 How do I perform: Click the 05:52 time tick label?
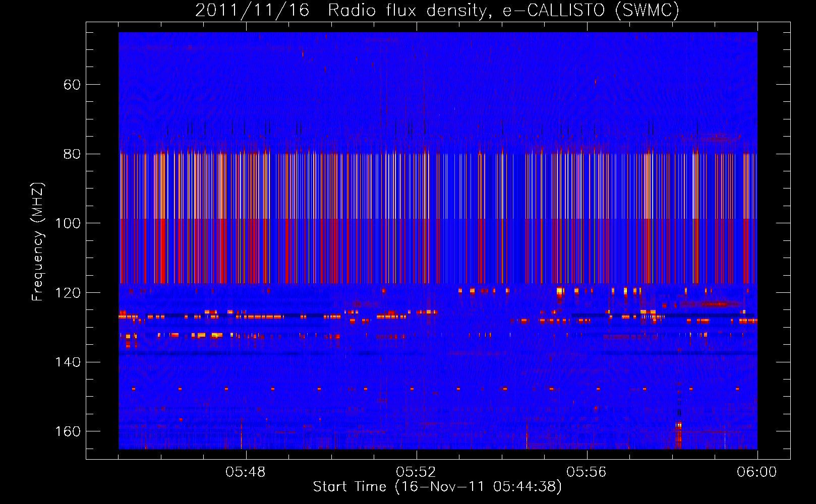click(x=416, y=472)
